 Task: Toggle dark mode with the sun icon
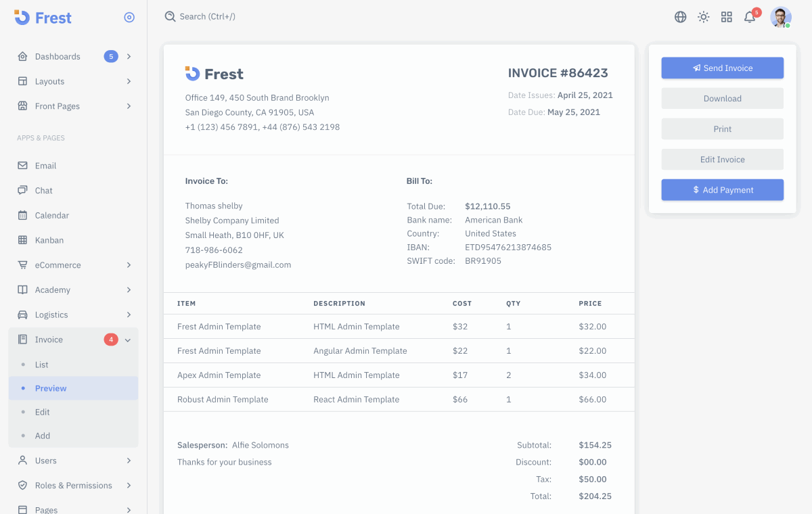click(704, 16)
